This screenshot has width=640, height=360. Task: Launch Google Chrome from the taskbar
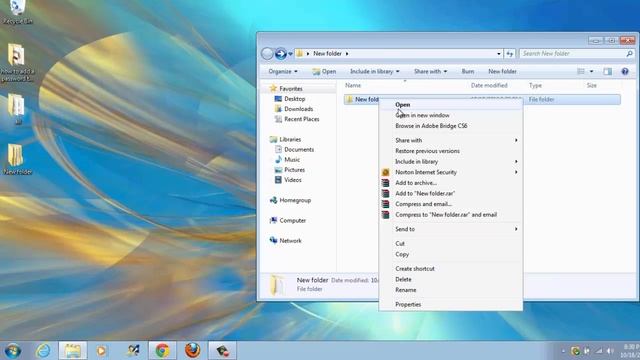point(162,351)
